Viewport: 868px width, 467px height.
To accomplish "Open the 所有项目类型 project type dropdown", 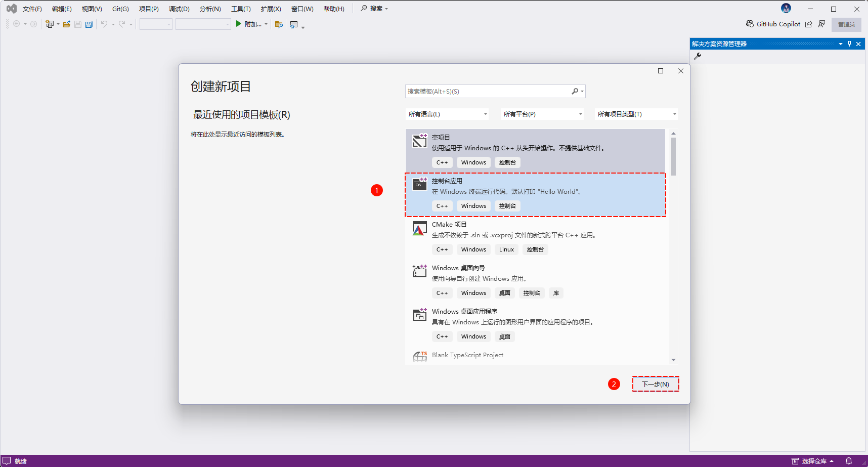I will (636, 114).
